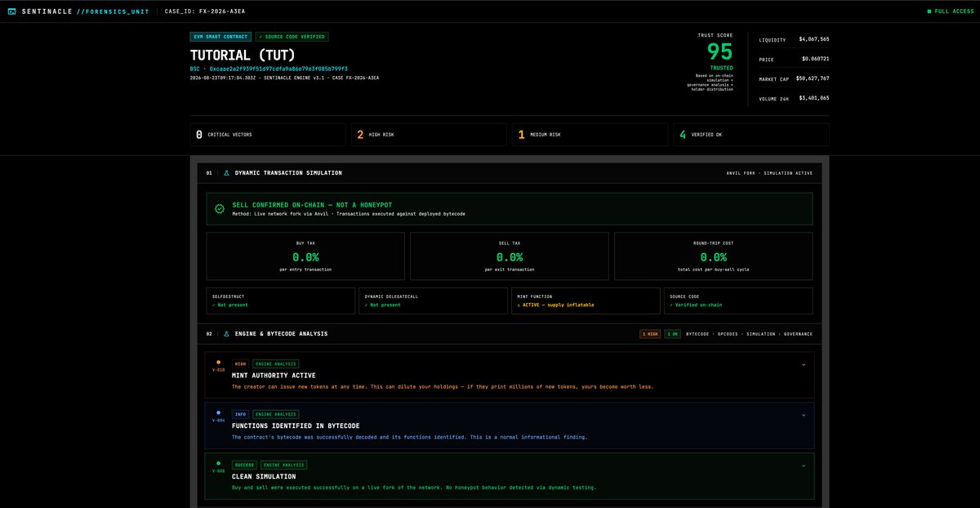
Task: Click the Dynamic Delegatecall Not present card
Action: pyautogui.click(x=433, y=301)
